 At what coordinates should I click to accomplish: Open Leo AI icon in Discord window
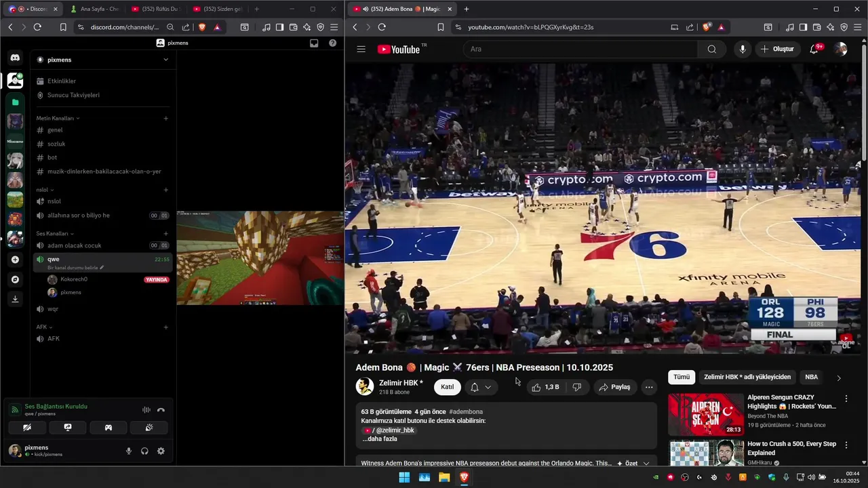coord(307,27)
